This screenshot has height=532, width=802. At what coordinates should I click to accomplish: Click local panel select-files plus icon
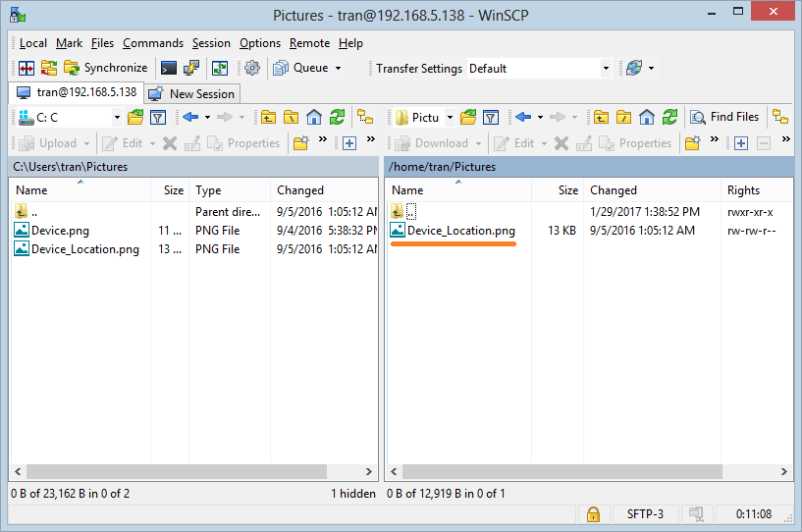349,143
